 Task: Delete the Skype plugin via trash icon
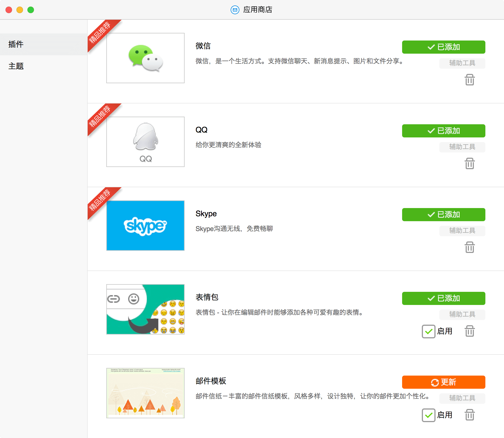pyautogui.click(x=469, y=247)
